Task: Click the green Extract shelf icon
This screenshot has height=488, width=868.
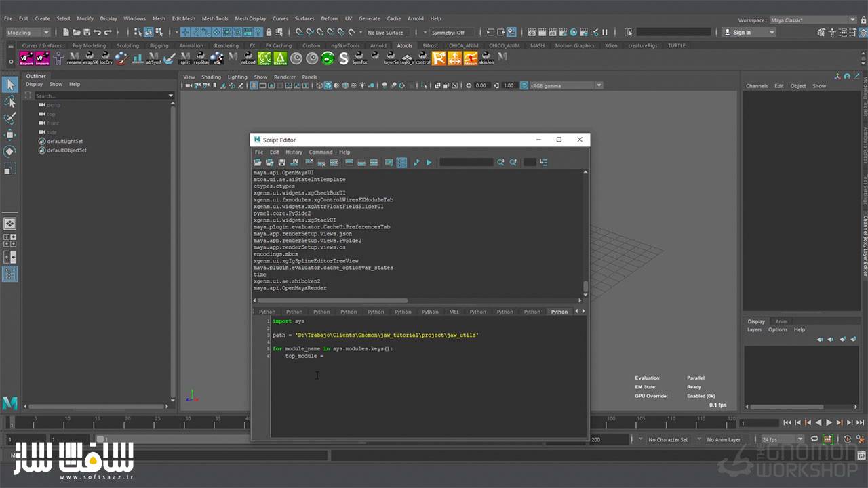Action: pos(280,58)
